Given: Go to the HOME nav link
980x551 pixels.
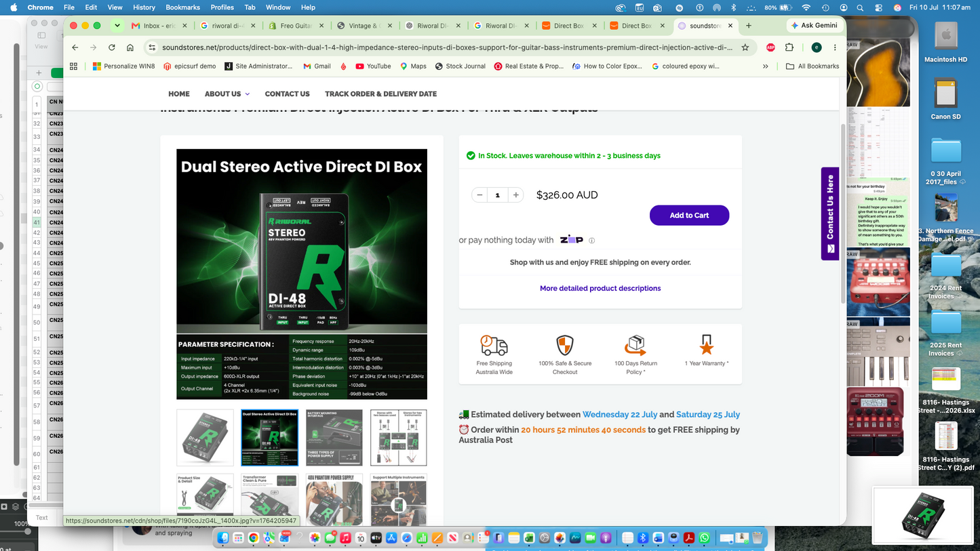Looking at the screenshot, I should 179,94.
